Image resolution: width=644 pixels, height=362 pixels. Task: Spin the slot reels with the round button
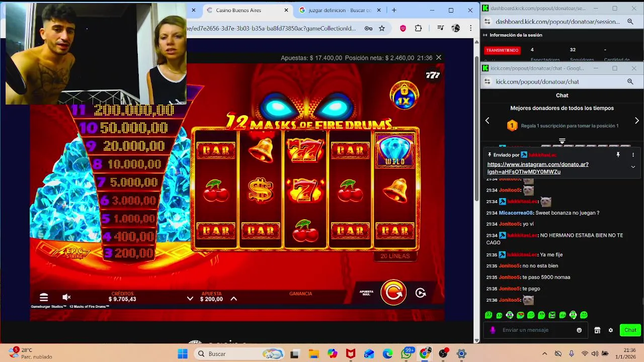point(393,292)
